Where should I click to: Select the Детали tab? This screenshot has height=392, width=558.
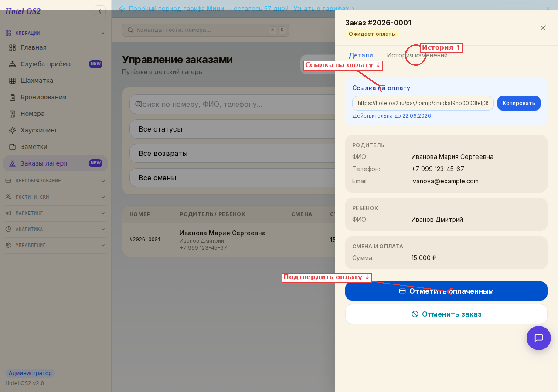pos(361,55)
